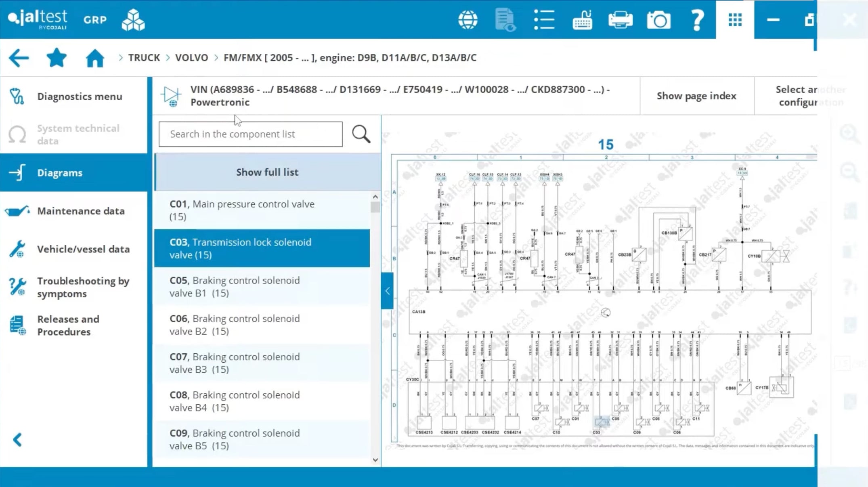Go back with the arrow icon
The image size is (868, 487).
19,58
